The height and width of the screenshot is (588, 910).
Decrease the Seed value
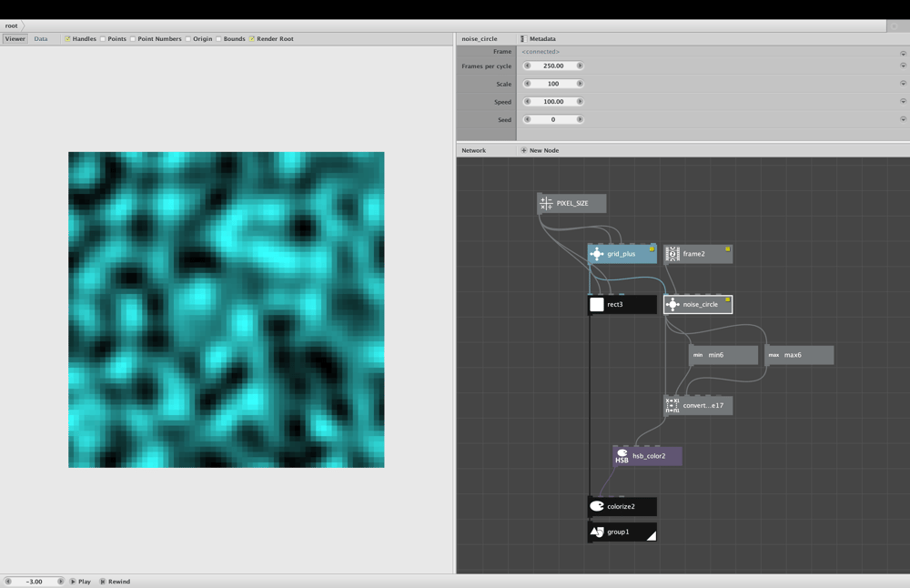(528, 119)
